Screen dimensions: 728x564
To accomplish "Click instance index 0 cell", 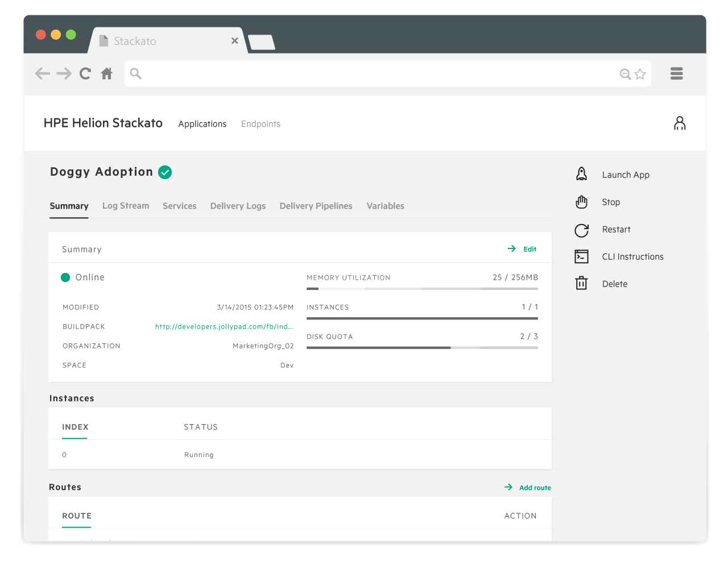I will point(64,455).
